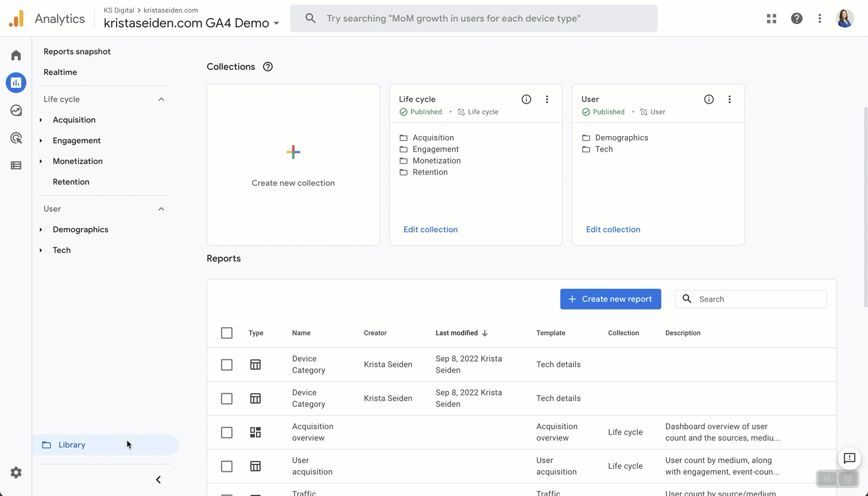This screenshot has height=496, width=868.
Task: Sort by the Last modified column header
Action: [x=462, y=333]
